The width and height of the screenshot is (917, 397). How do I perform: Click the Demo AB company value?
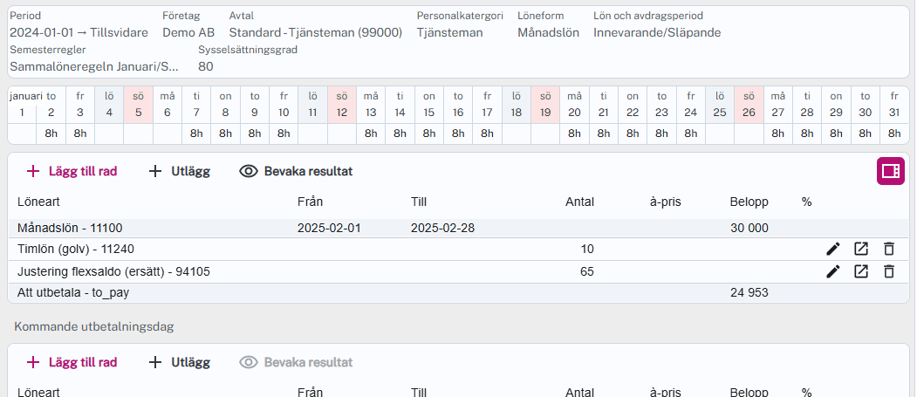pyautogui.click(x=188, y=33)
